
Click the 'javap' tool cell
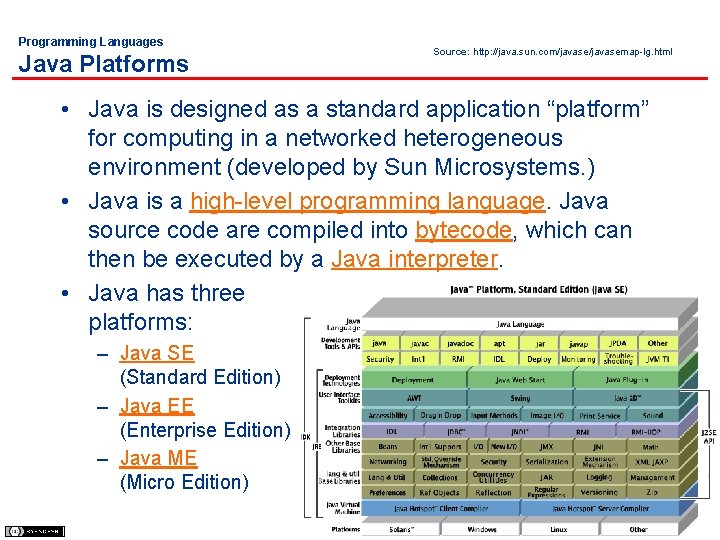(579, 343)
